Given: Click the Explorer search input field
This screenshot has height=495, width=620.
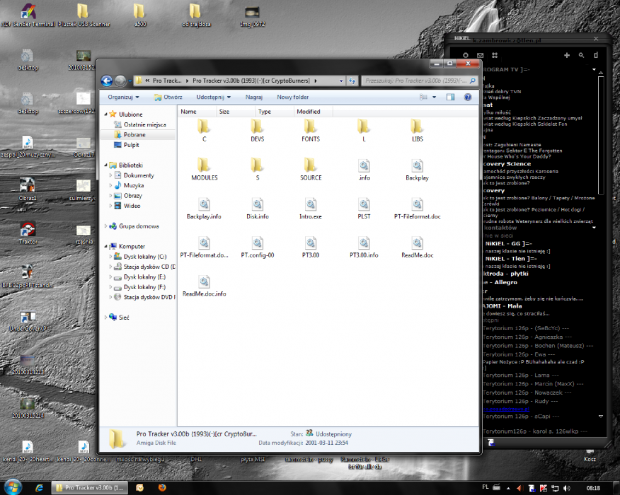Looking at the screenshot, I should click(419, 81).
